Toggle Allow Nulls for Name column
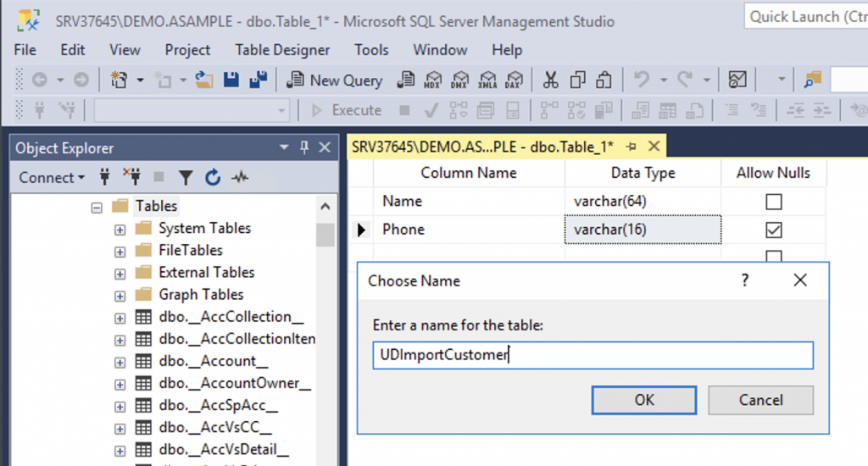This screenshot has width=868, height=466. pyautogui.click(x=773, y=202)
